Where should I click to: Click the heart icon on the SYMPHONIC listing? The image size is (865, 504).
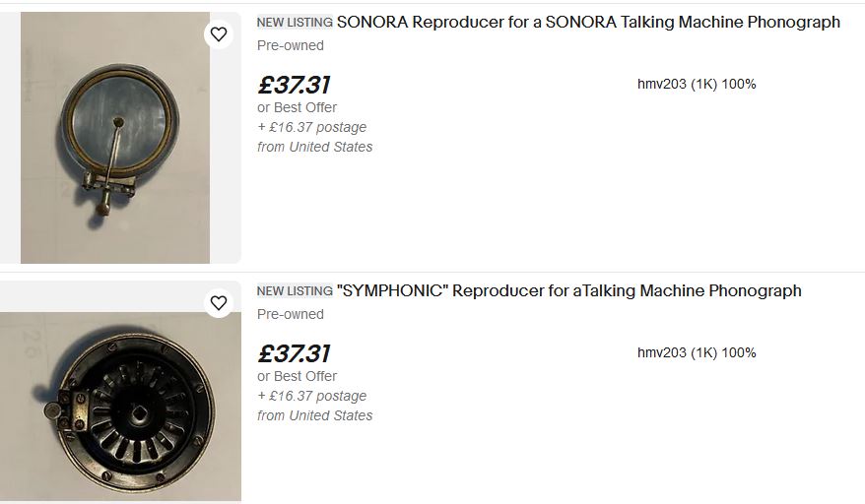(x=219, y=303)
